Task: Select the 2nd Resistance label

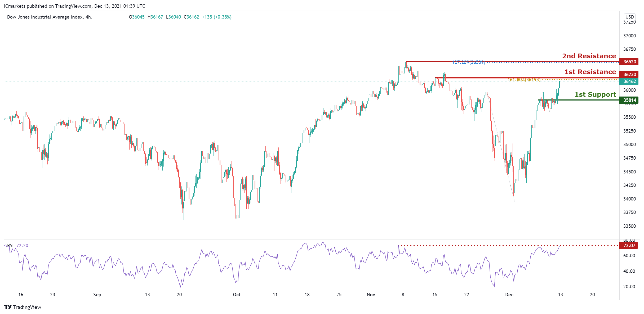Action: (x=589, y=56)
